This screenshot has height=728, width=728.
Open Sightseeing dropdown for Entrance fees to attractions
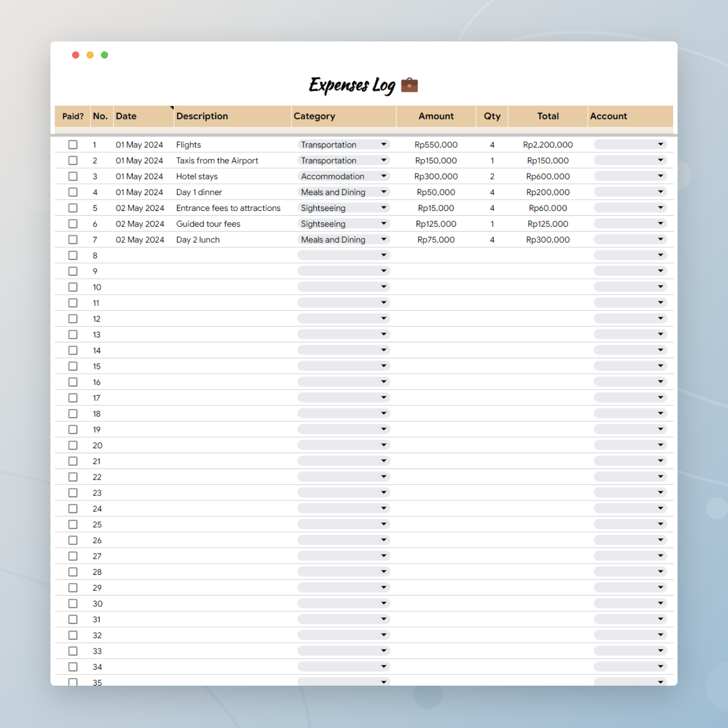344,208
